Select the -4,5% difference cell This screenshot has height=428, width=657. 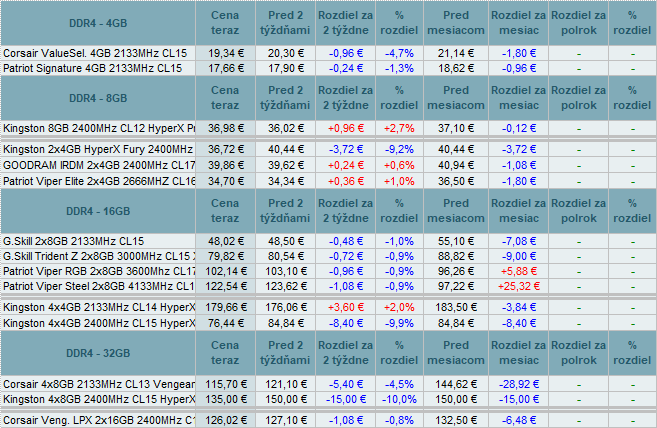pyautogui.click(x=399, y=384)
